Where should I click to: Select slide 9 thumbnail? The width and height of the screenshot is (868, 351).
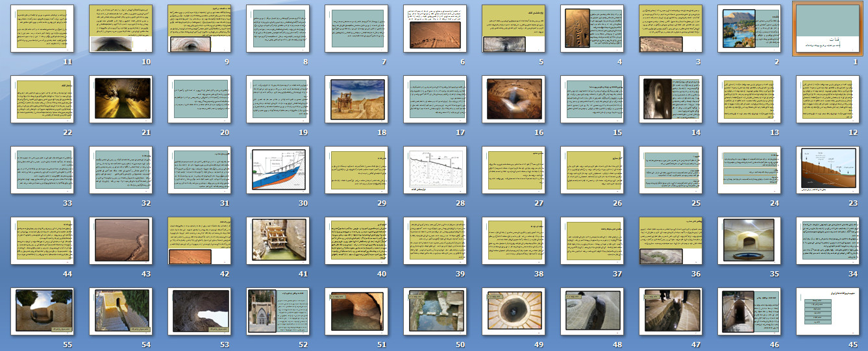coord(199,29)
